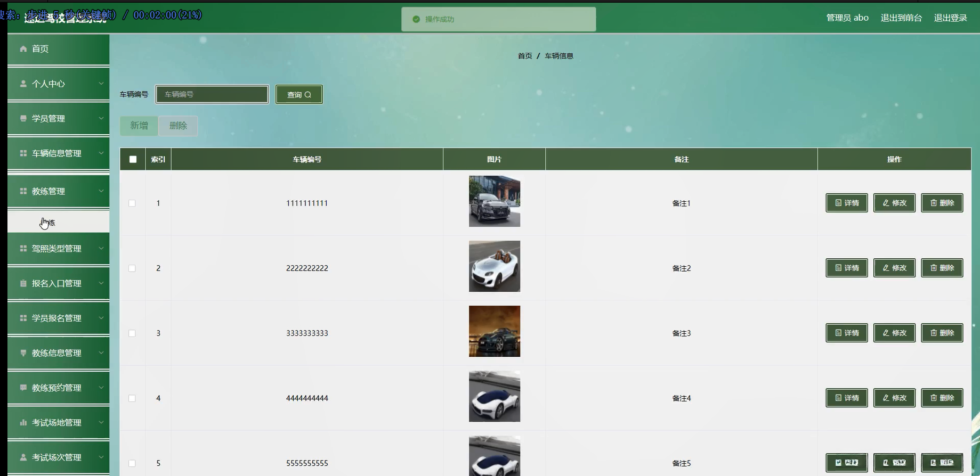Click the clipboard icon beside 报名入口管理

tap(23, 283)
